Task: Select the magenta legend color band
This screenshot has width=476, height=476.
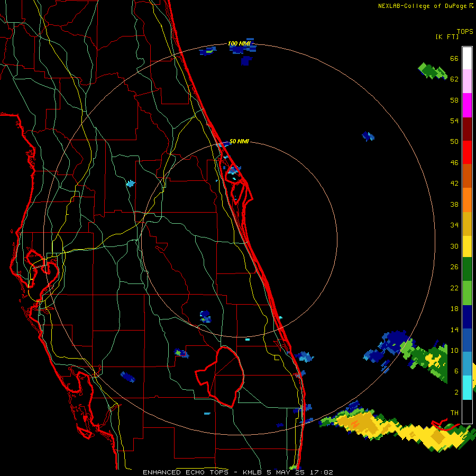Action: pyautogui.click(x=467, y=105)
